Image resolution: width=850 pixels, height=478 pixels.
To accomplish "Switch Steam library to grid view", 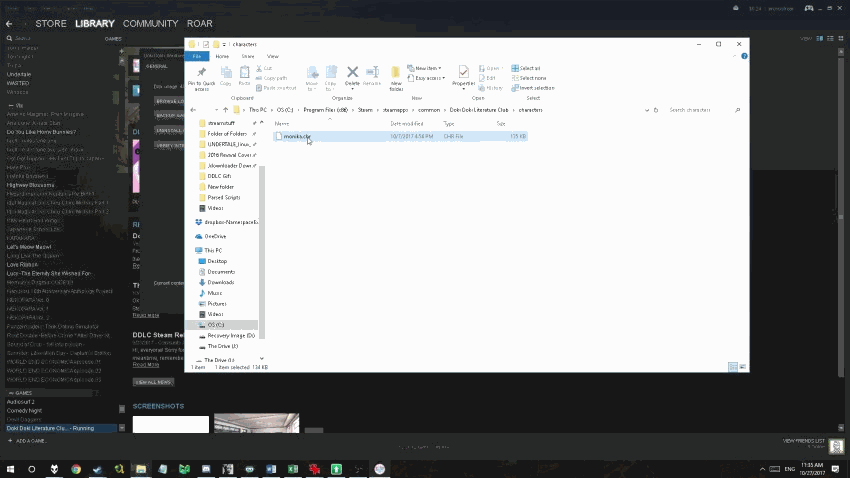I will [x=841, y=38].
